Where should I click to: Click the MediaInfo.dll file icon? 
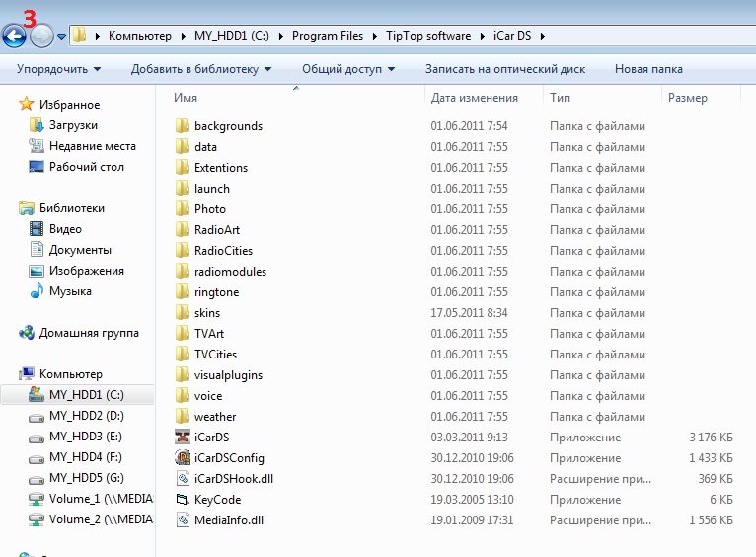coord(182,520)
